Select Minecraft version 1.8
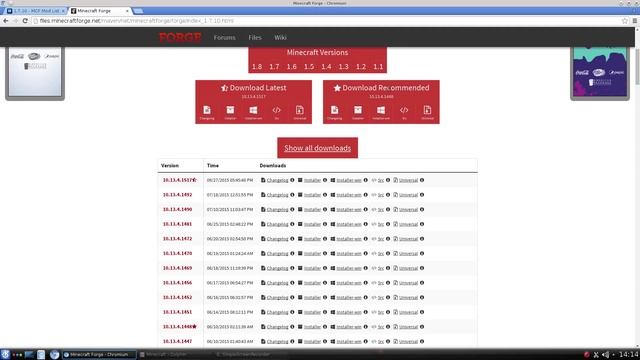Screen dimensions: 640x360 257,67
